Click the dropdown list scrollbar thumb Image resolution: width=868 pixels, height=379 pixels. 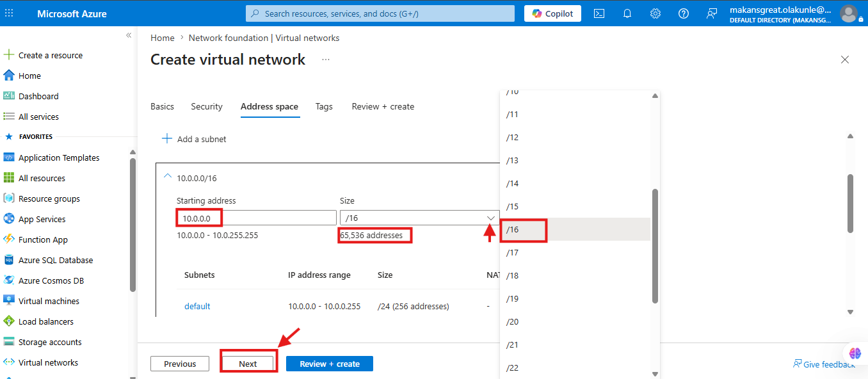[655, 246]
